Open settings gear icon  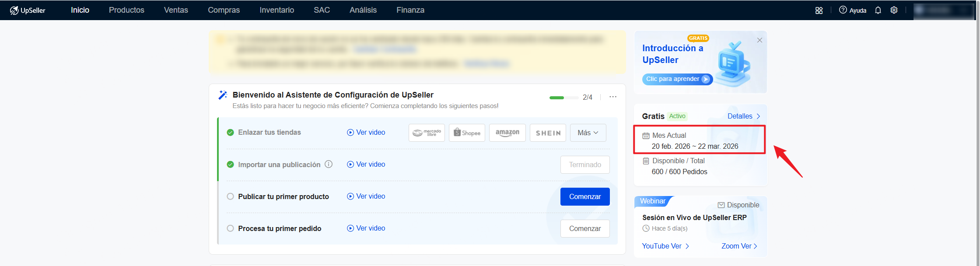(894, 10)
